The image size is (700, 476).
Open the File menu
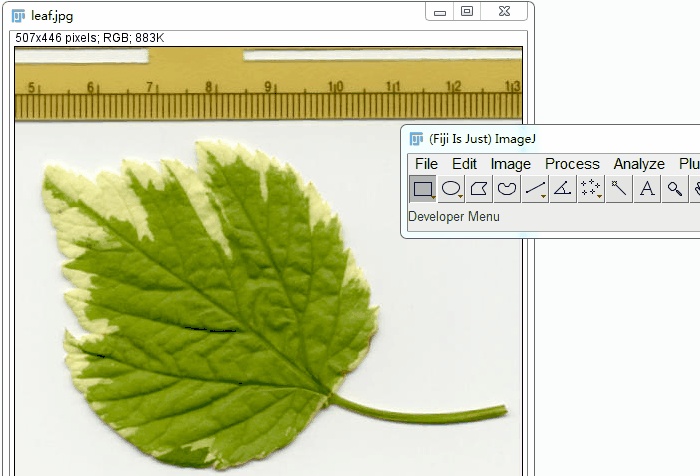point(426,164)
